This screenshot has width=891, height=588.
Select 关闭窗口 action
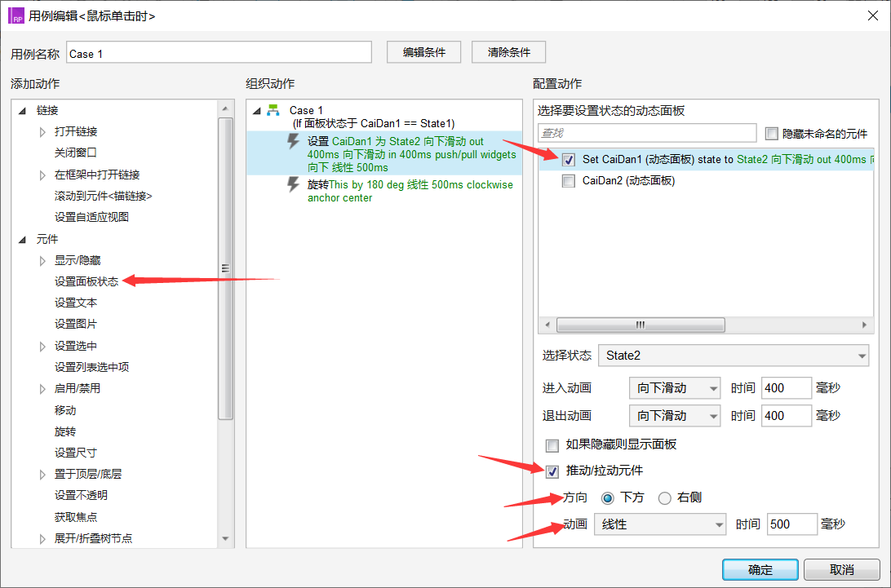76,153
